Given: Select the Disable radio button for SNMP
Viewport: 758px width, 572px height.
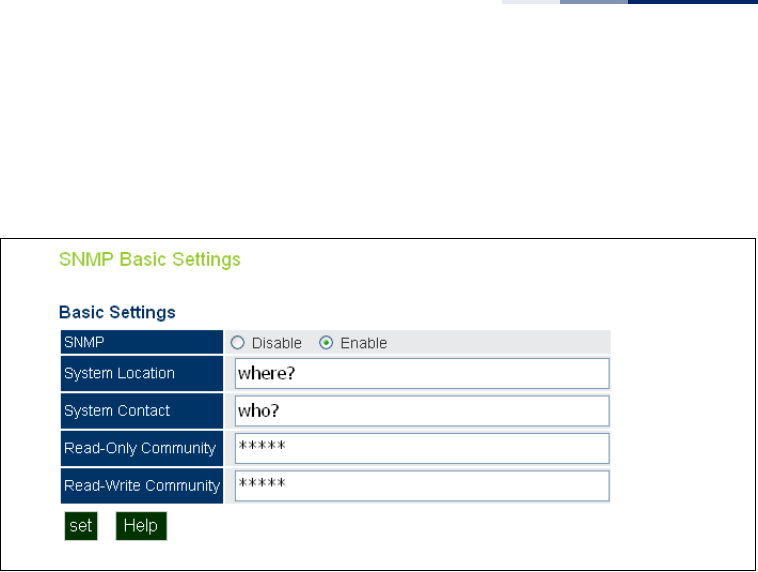Looking at the screenshot, I should (x=237, y=343).
